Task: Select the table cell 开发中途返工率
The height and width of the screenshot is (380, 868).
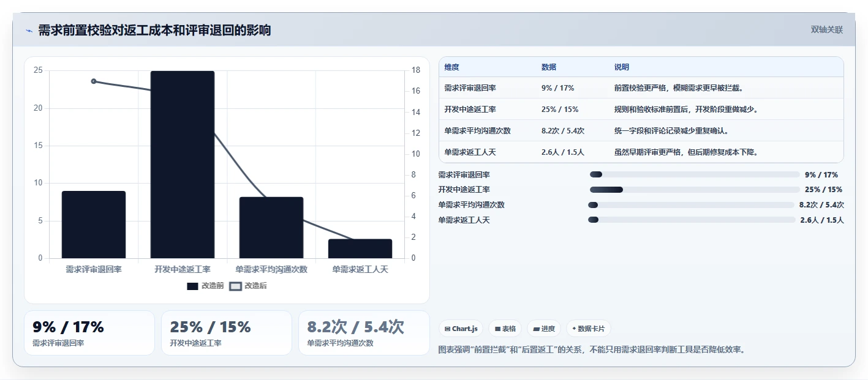Action: click(470, 110)
